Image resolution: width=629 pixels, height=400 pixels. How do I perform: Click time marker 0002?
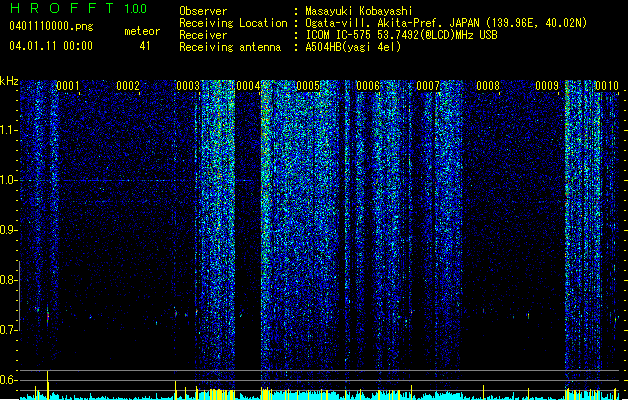pyautogui.click(x=128, y=86)
